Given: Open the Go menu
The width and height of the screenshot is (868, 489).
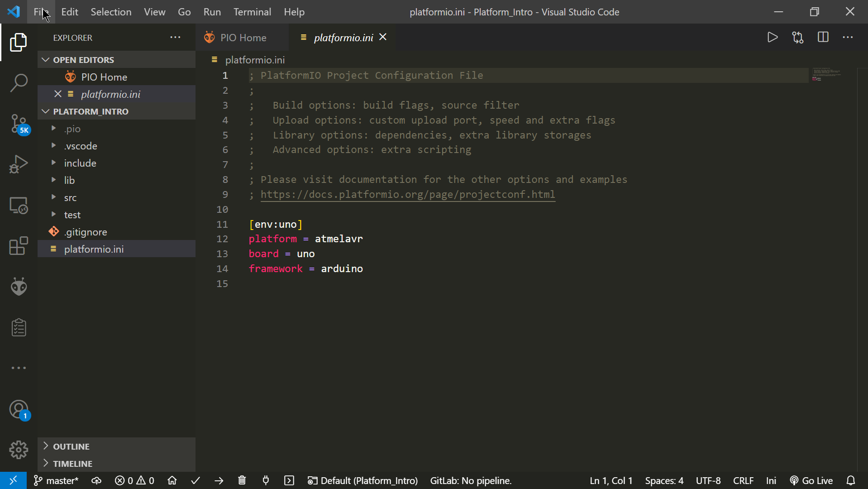Looking at the screenshot, I should pyautogui.click(x=184, y=12).
